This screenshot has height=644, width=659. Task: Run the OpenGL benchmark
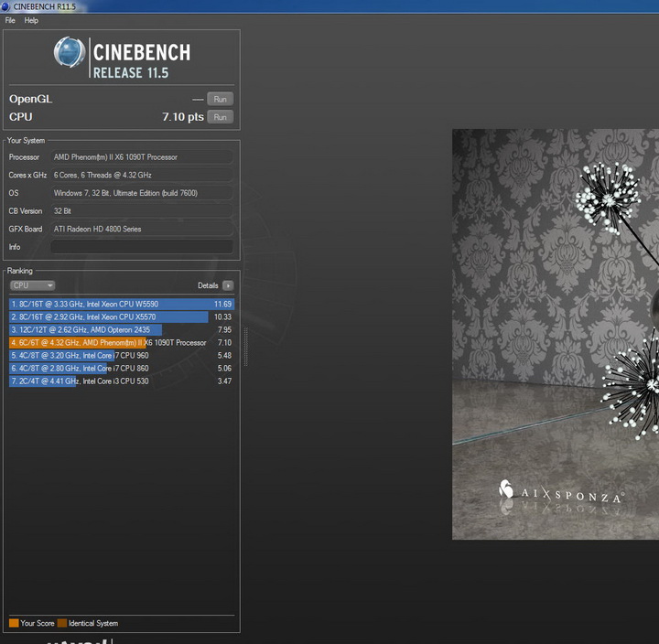[x=221, y=99]
